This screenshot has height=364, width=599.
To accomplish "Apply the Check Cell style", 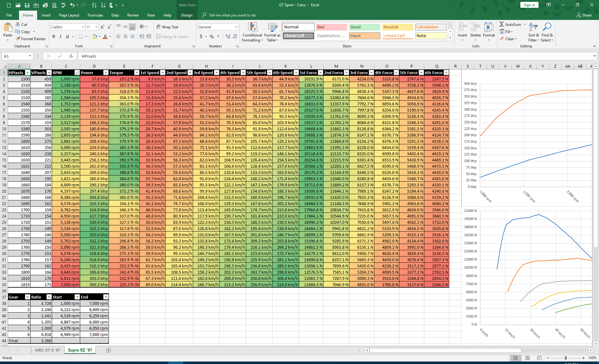I will (299, 36).
